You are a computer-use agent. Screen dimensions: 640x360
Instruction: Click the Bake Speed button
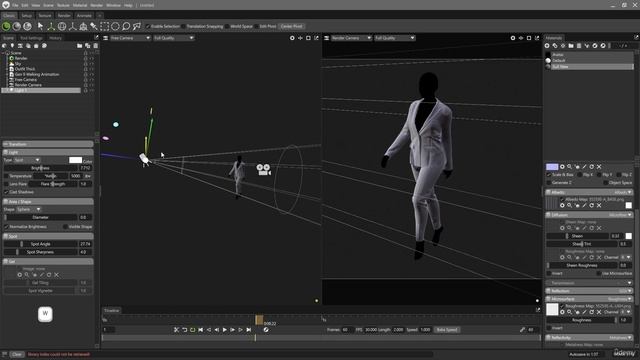[447, 330]
